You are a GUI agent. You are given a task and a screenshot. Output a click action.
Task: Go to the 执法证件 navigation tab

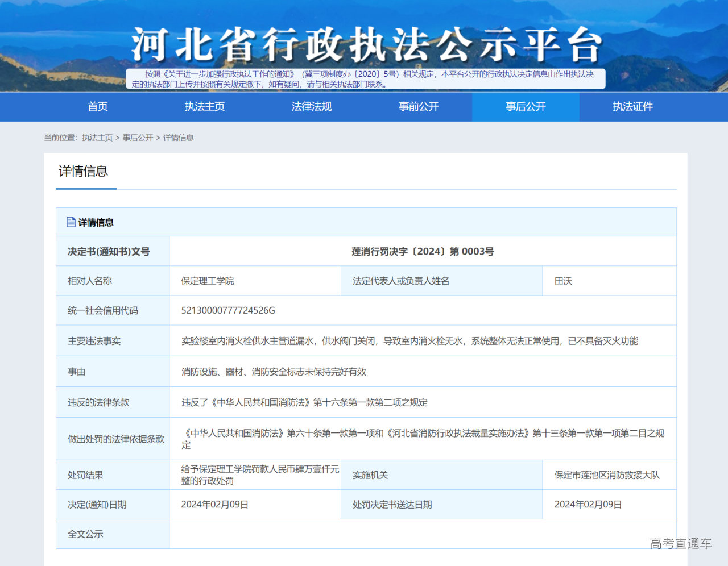tap(632, 107)
